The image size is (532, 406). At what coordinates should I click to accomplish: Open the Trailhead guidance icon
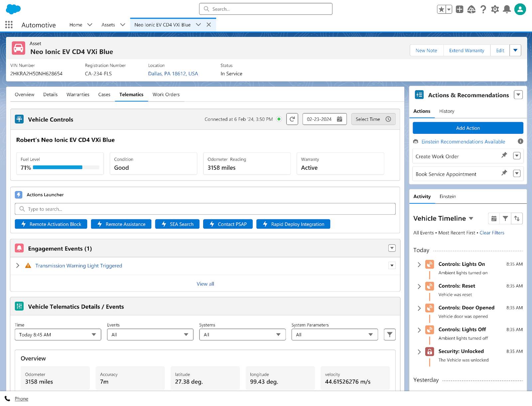pos(471,9)
